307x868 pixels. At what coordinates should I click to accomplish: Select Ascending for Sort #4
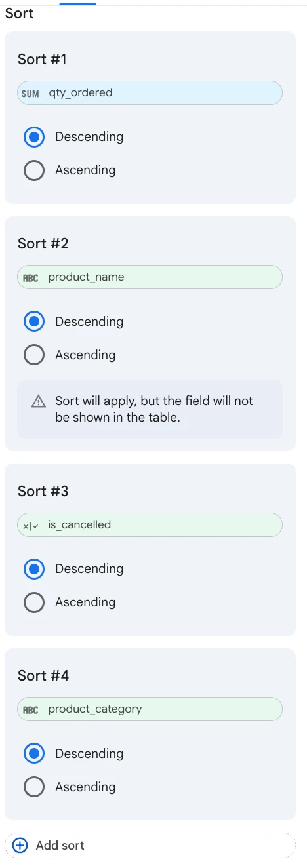coord(34,787)
